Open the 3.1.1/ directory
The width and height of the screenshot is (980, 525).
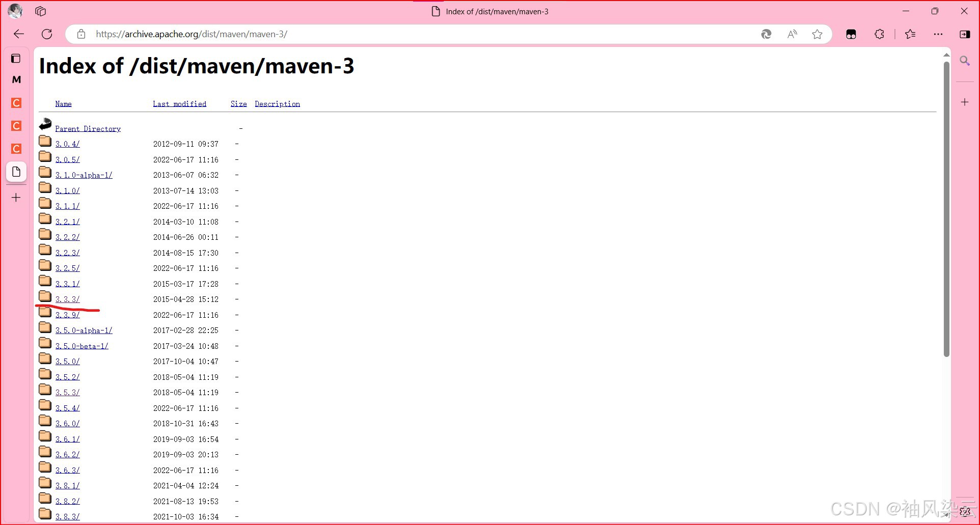pyautogui.click(x=68, y=206)
